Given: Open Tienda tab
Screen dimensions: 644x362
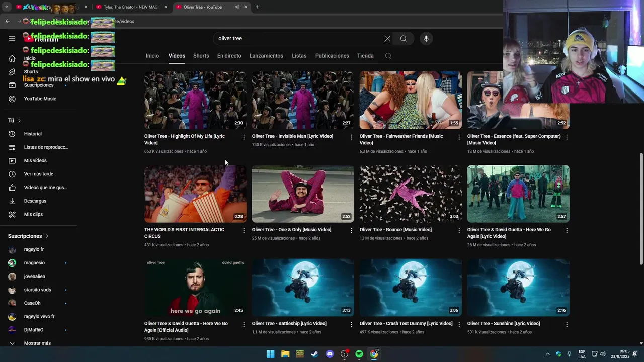Looking at the screenshot, I should click(x=365, y=56).
